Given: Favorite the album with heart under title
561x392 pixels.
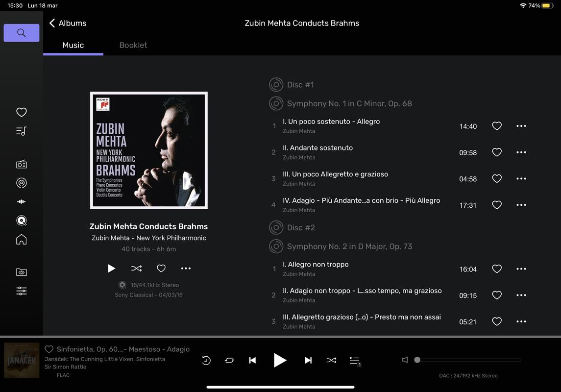Looking at the screenshot, I should pyautogui.click(x=161, y=268).
